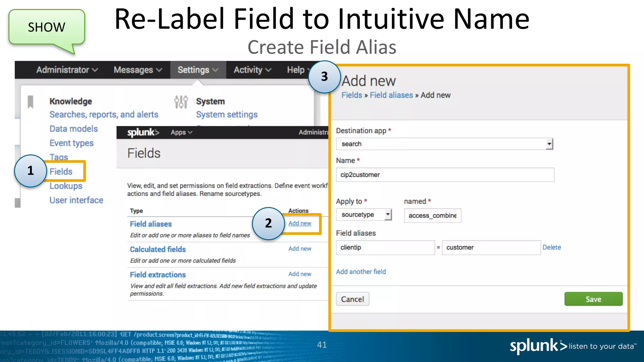
Task: Open the Messages menu
Action: point(138,70)
